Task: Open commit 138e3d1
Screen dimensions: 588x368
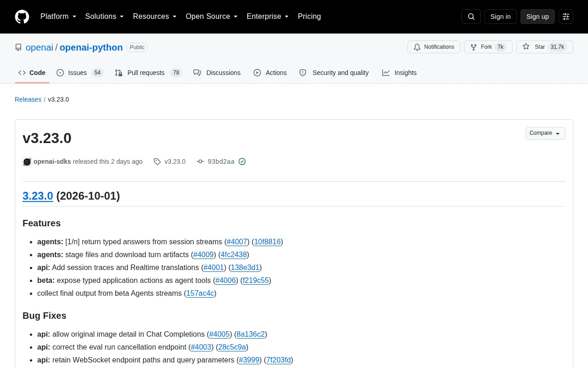Action: (245, 267)
